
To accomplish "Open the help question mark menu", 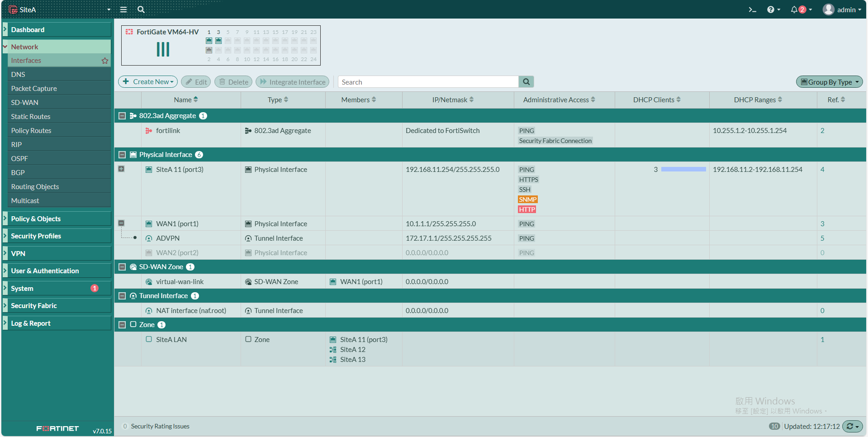I will [771, 9].
